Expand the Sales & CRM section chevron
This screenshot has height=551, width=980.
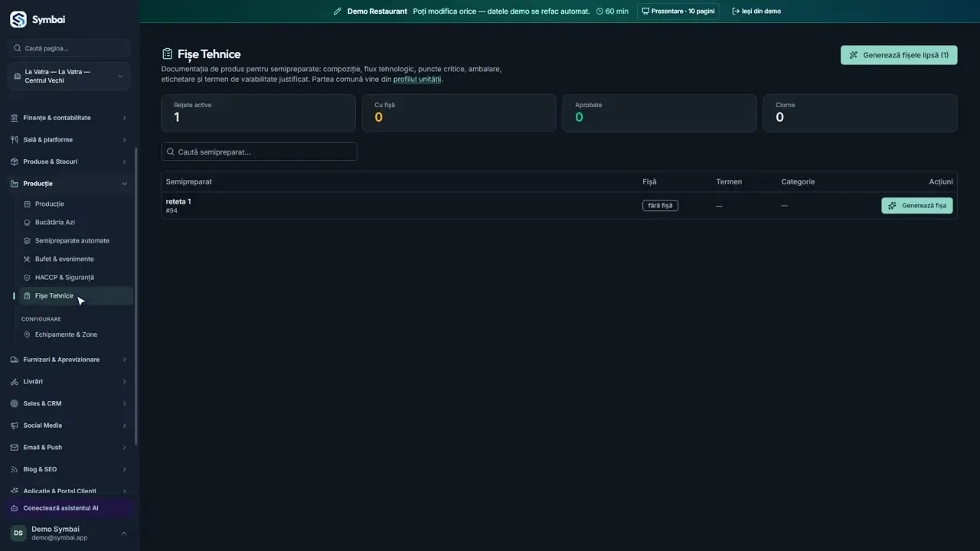[x=124, y=403]
